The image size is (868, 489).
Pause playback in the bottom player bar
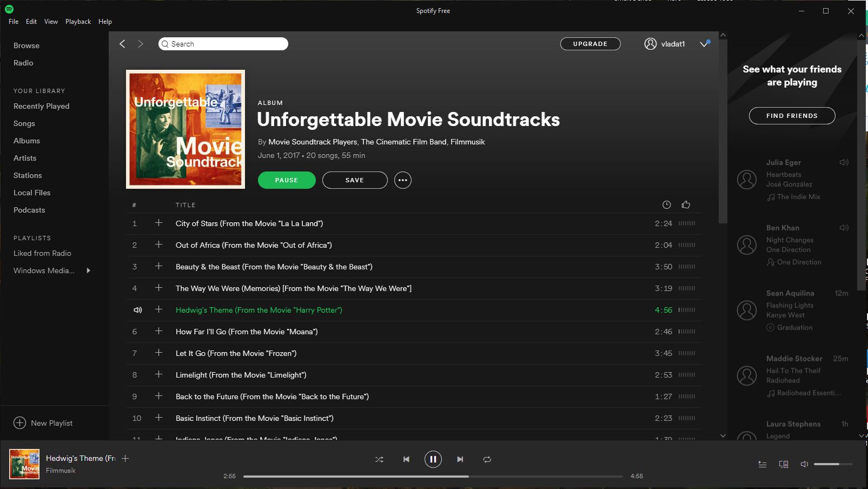pyautogui.click(x=433, y=459)
